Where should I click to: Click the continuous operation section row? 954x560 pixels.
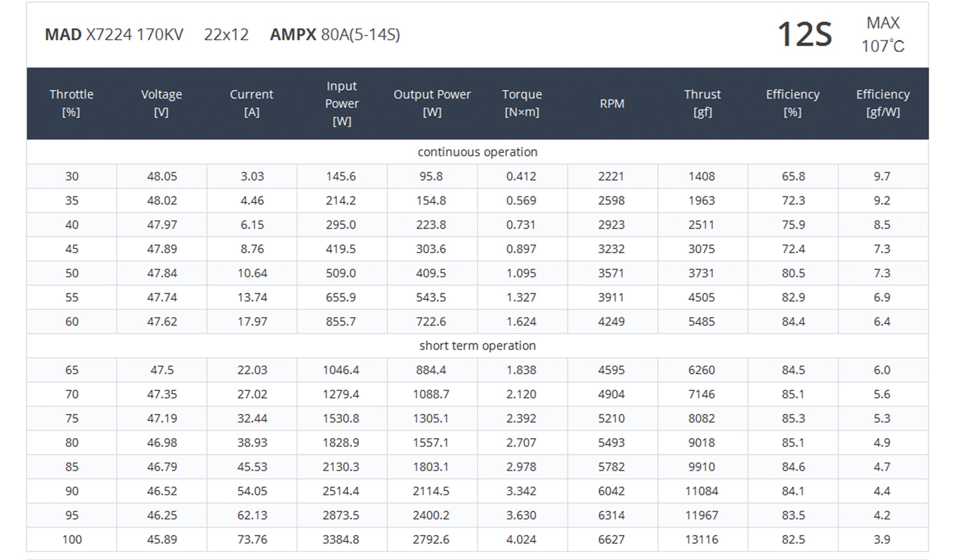tap(477, 152)
